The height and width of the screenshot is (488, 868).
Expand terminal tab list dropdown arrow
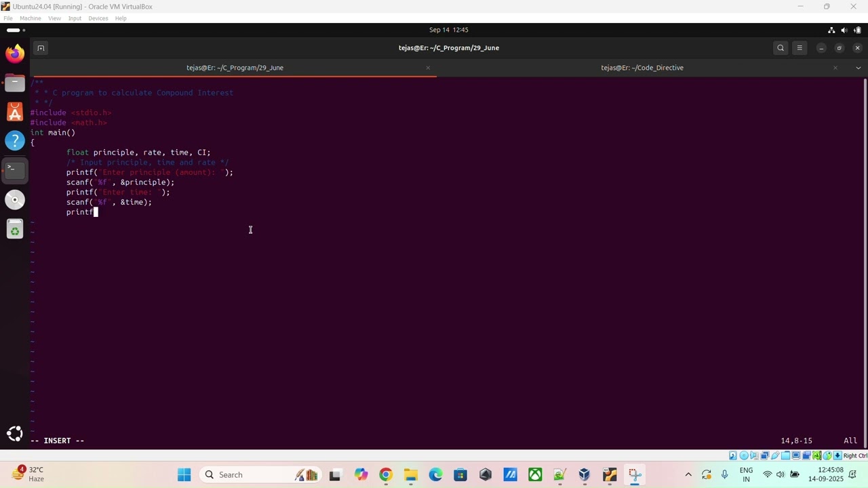coord(858,68)
